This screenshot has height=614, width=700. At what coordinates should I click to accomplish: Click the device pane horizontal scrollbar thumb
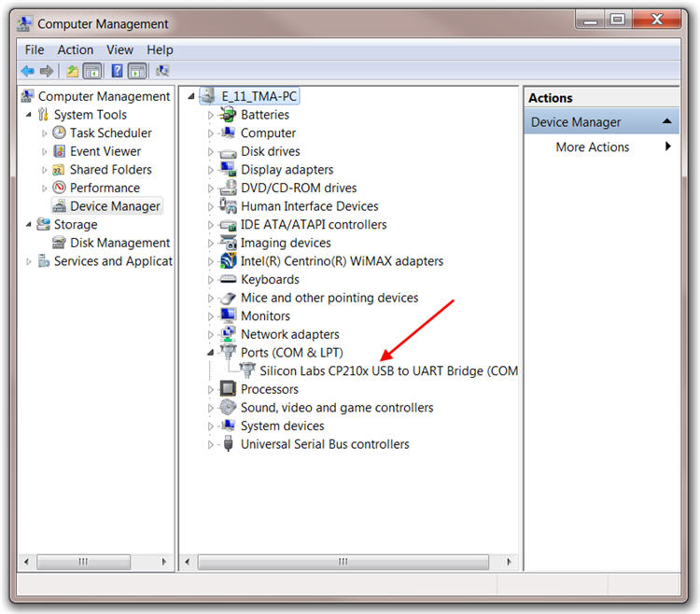click(343, 562)
